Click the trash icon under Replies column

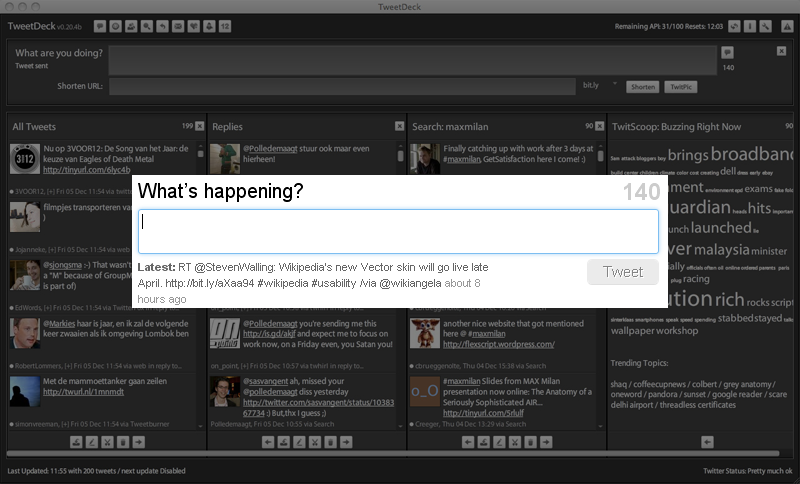[331, 442]
